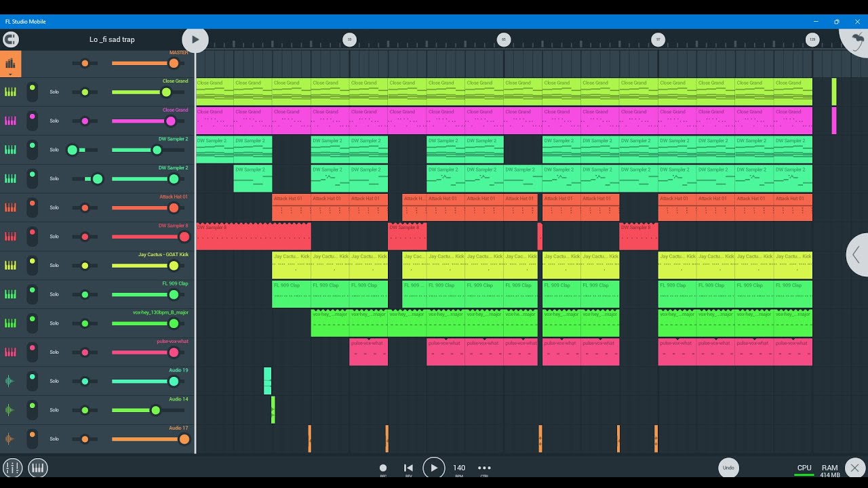
Task: Mute the pulse-vox-what track
Action: 32,352
